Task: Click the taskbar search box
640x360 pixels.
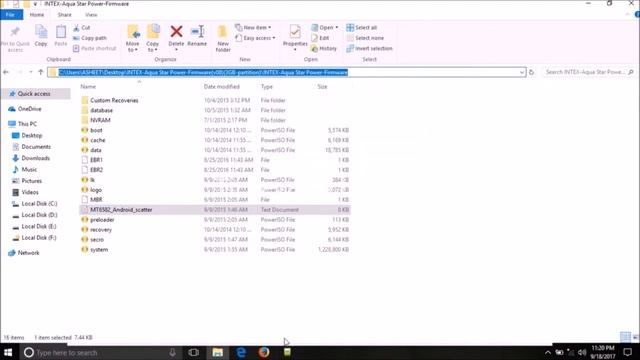Action: [100, 352]
